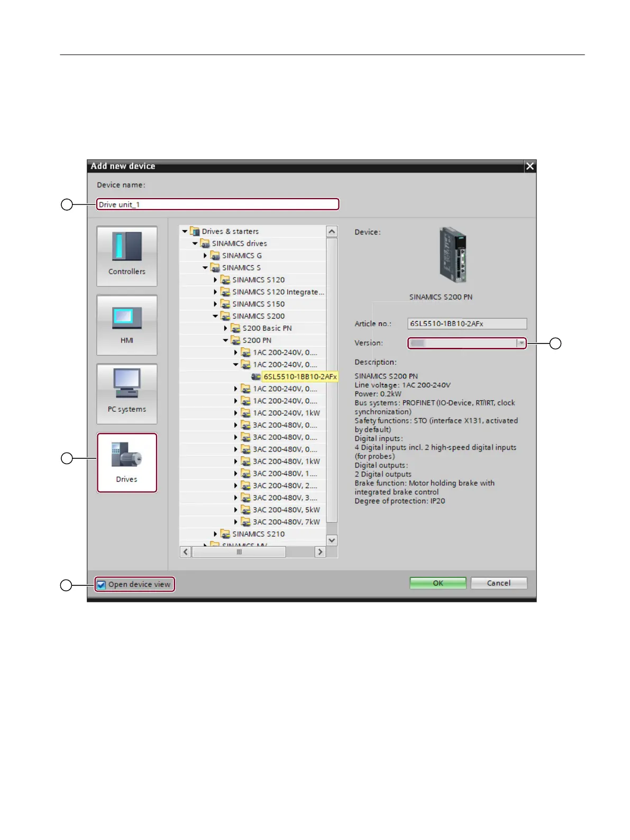Select the Drives category button
Image resolution: width=630 pixels, height=840 pixels.
(127, 463)
